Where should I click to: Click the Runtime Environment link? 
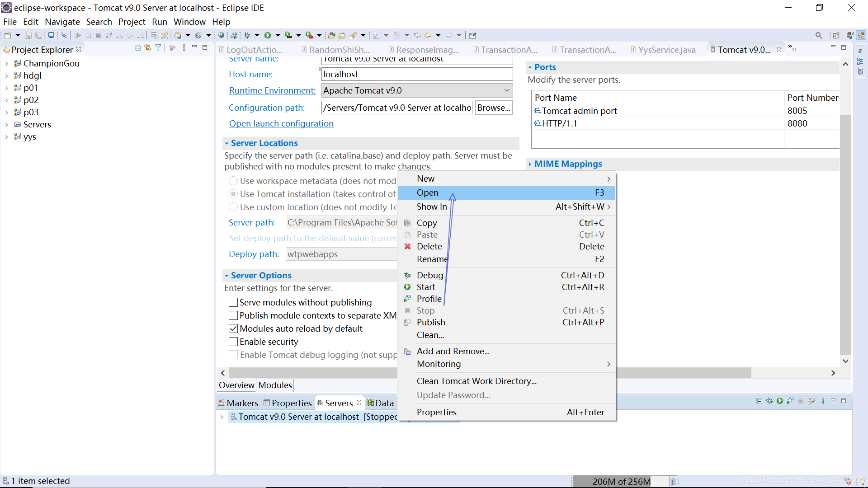pyautogui.click(x=272, y=90)
